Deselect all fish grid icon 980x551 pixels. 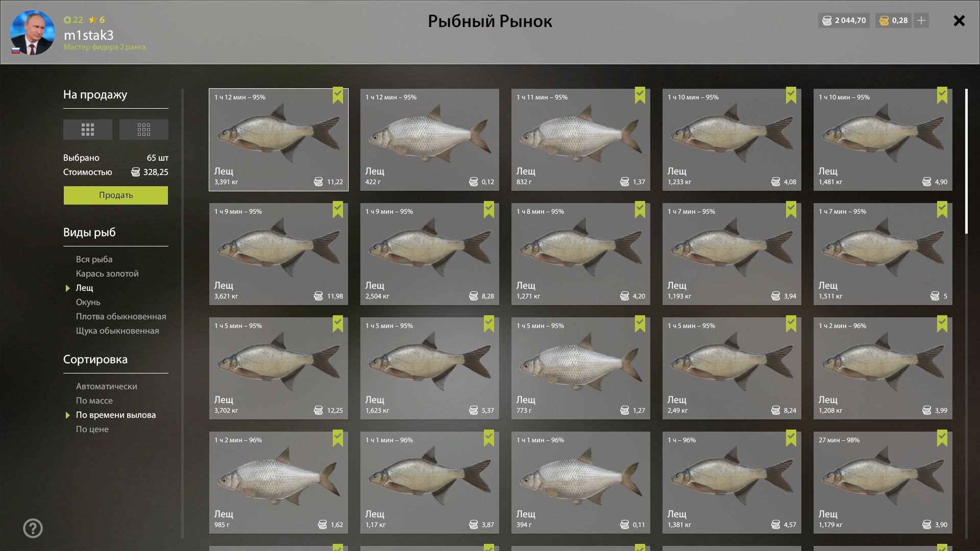point(144,130)
